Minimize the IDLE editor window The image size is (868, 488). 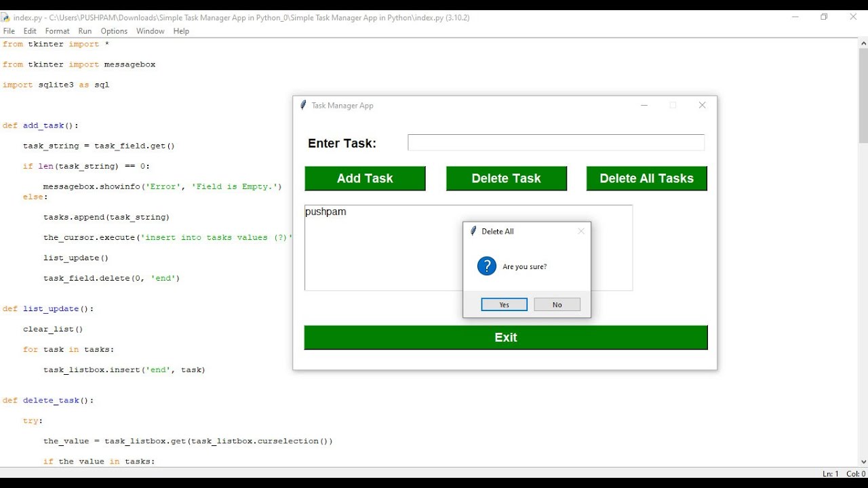pos(795,17)
